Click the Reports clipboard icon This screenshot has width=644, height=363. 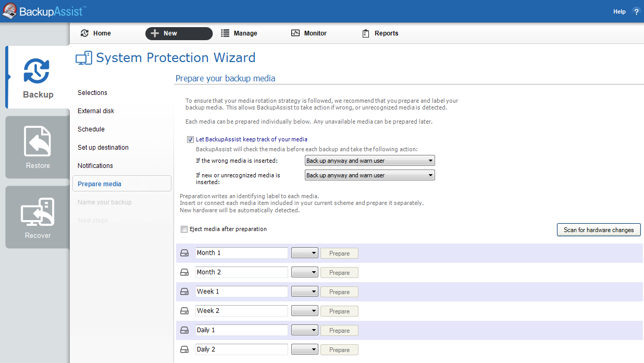366,33
